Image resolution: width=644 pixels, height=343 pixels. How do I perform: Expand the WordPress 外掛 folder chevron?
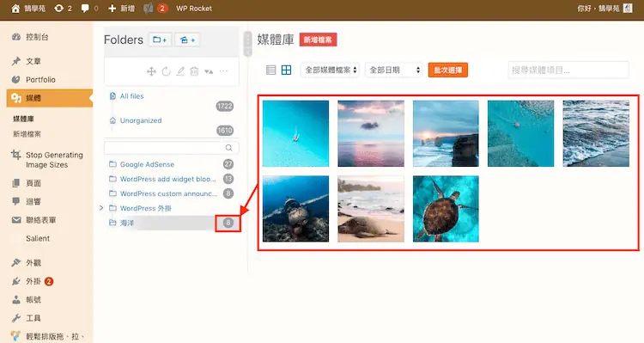[101, 208]
